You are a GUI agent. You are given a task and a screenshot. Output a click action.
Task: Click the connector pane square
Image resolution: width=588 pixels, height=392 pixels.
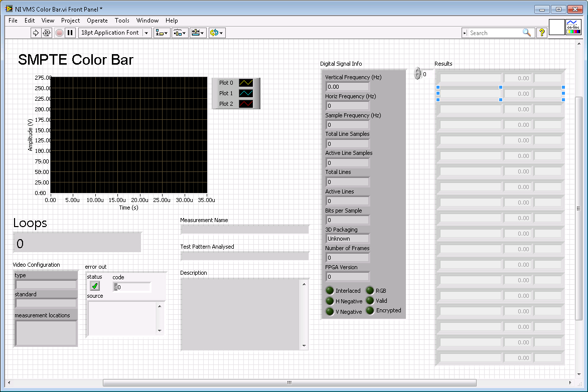(556, 28)
